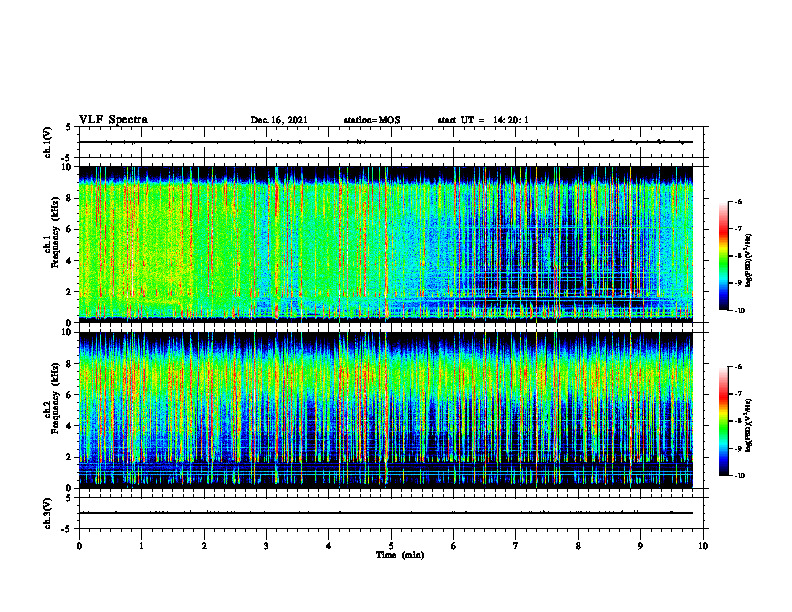Click the ch.1 color bar PSD unit label
This screenshot has width=792, height=612.
click(749, 260)
